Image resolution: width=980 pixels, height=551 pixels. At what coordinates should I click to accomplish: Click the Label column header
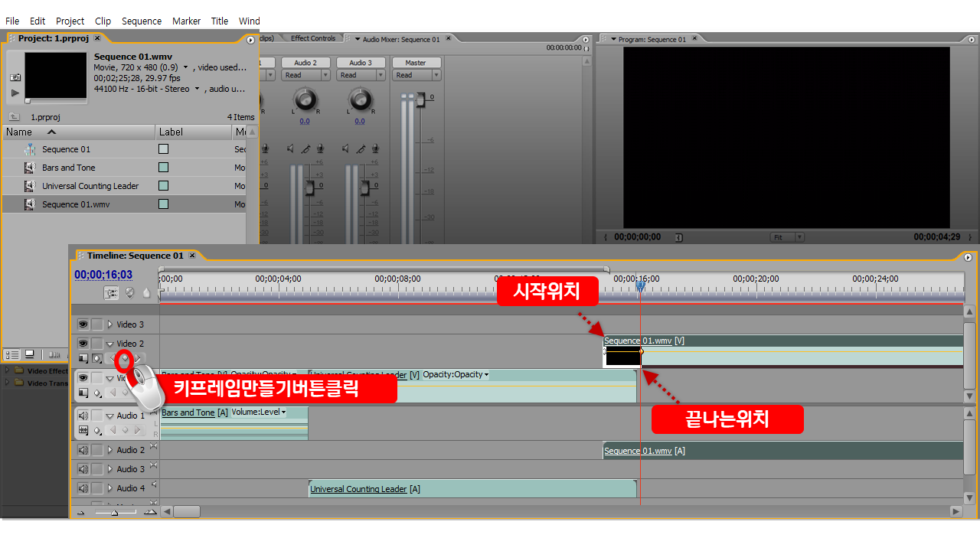[194, 132]
